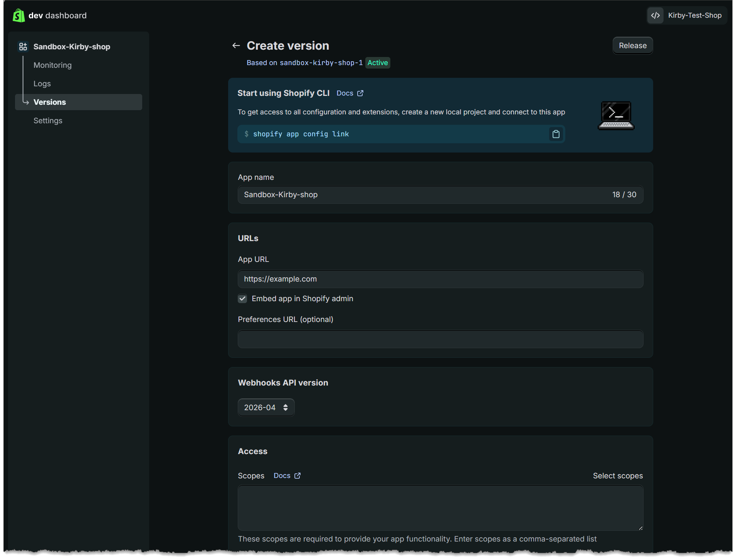Click into the Scopes text area

(x=440, y=508)
